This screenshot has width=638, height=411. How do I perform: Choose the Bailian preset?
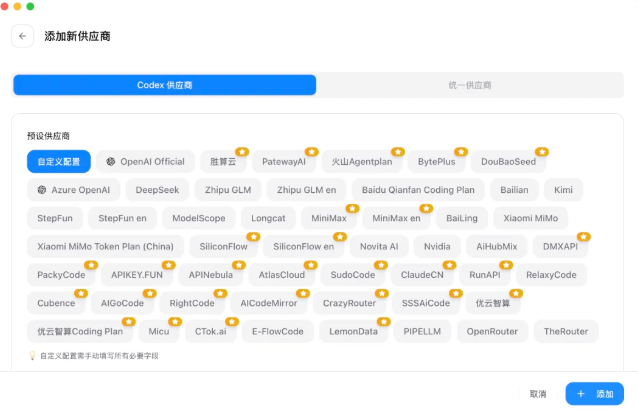click(514, 190)
